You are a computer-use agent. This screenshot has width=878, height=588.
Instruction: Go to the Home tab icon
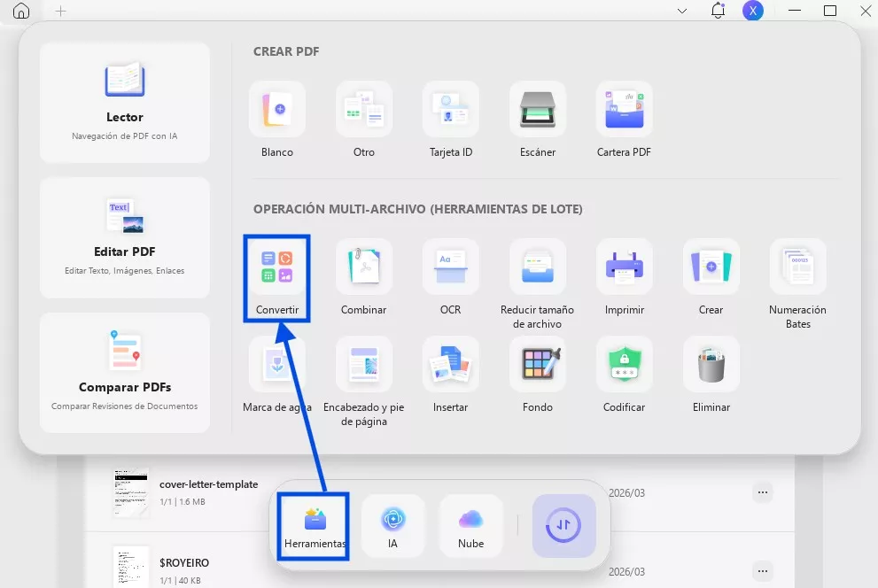(x=20, y=11)
